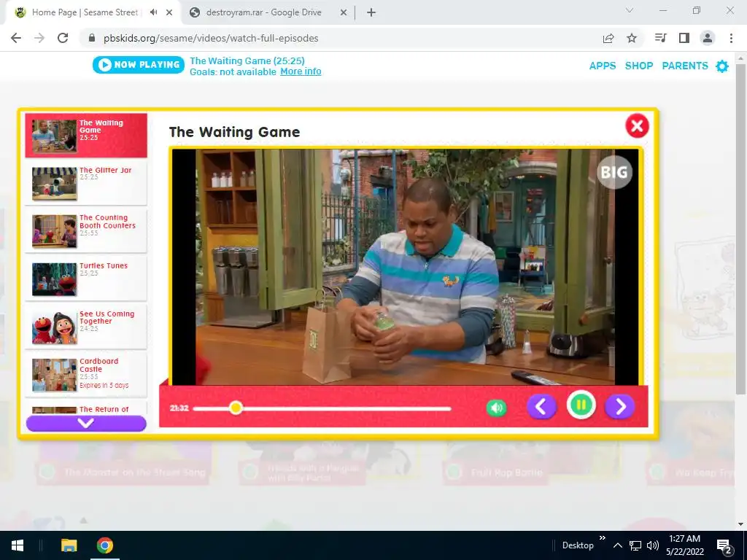The width and height of the screenshot is (747, 560).
Task: Close the Sesame Street browser tab
Action: [169, 12]
